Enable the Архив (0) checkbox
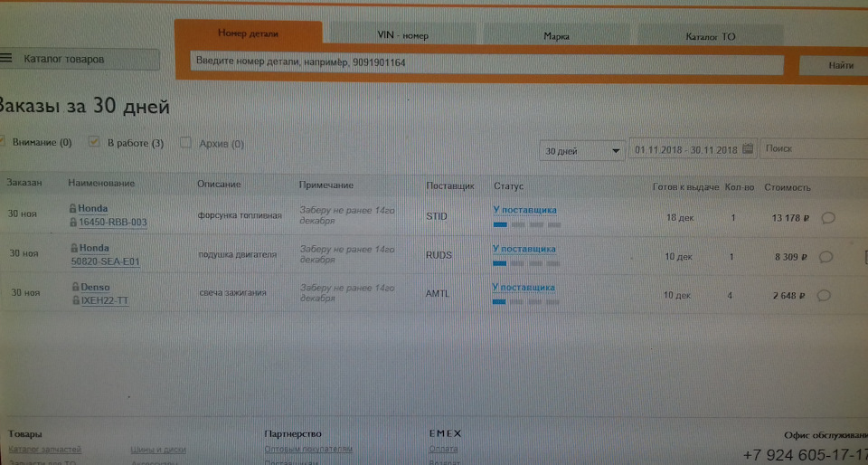This screenshot has width=868, height=465. point(186,143)
